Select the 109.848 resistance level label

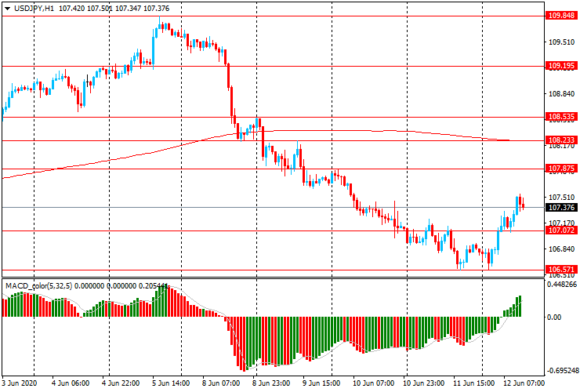(561, 16)
